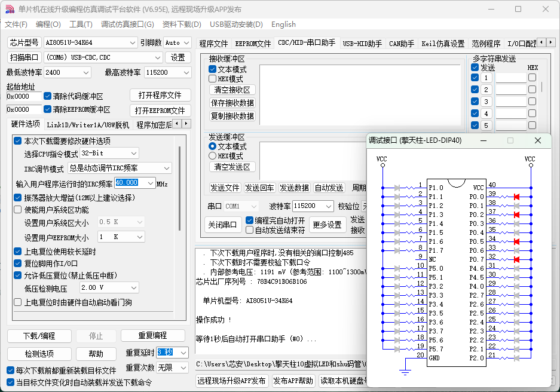Click the grey LED on pin P3.7
560x392 pixels.
pyautogui.click(x=397, y=331)
